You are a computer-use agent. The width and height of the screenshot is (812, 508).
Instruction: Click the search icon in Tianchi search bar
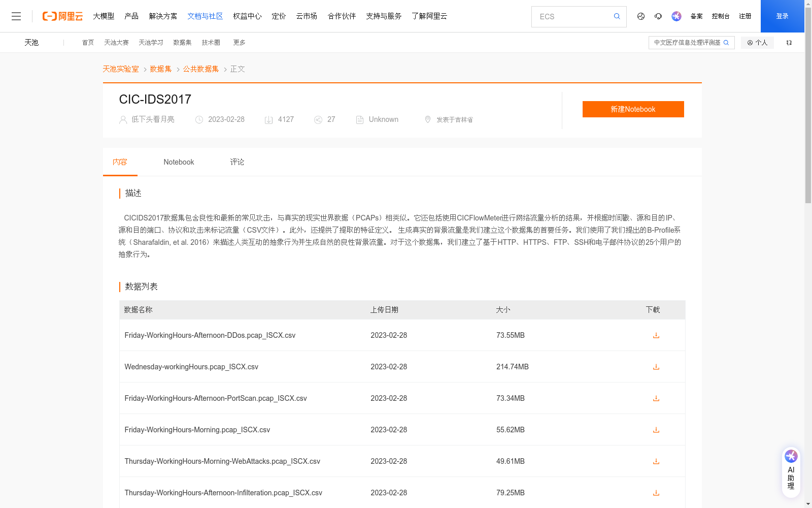pyautogui.click(x=726, y=43)
